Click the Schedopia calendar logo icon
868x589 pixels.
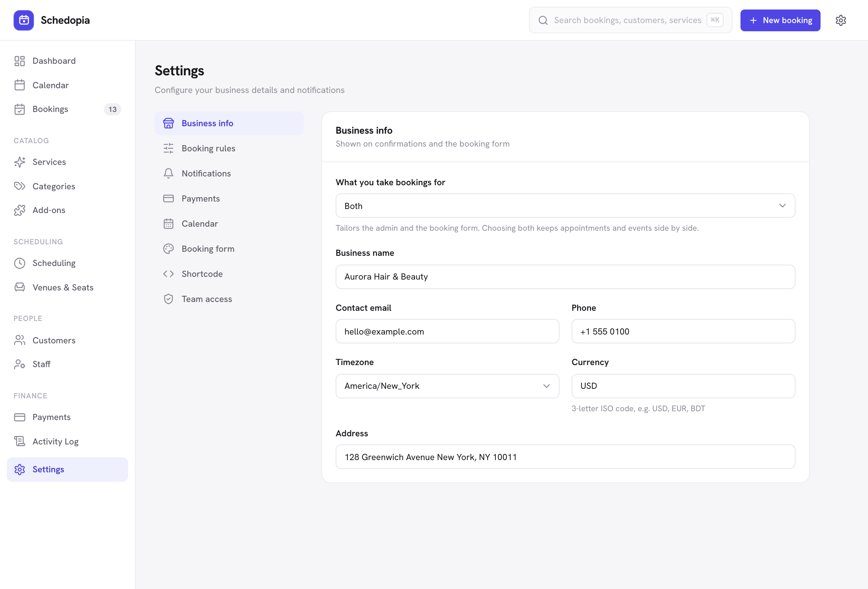click(x=23, y=20)
